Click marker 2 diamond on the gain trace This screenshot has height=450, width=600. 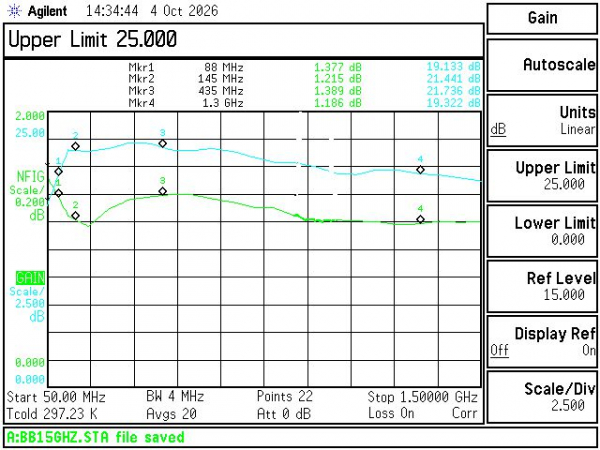[76, 147]
